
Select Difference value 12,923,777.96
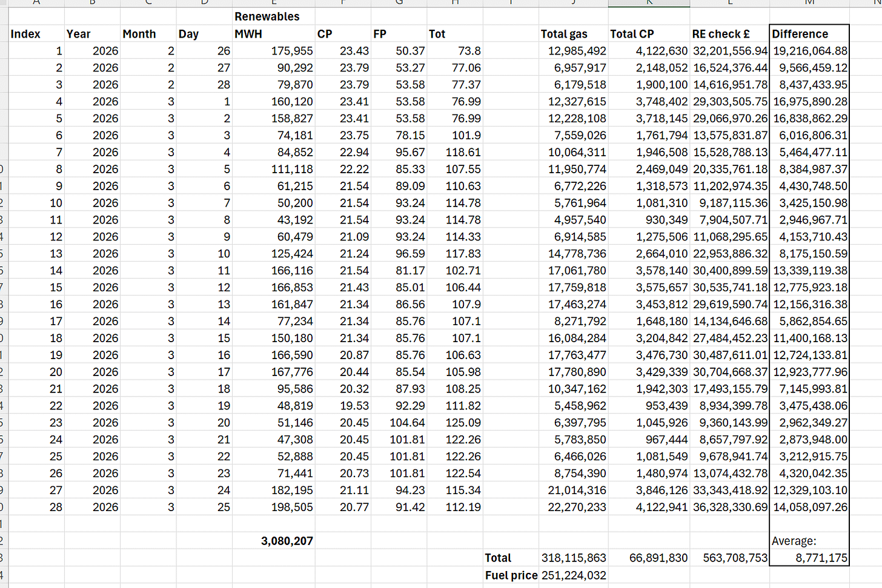click(x=809, y=372)
